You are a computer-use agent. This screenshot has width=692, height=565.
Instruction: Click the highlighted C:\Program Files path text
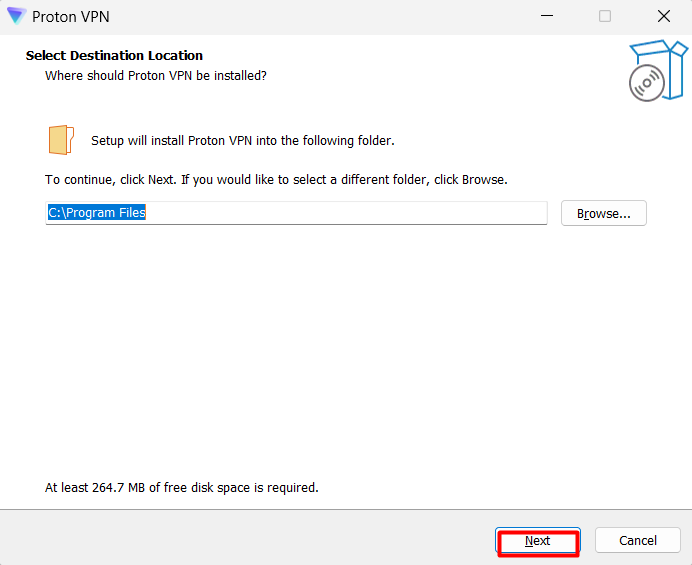coord(97,213)
